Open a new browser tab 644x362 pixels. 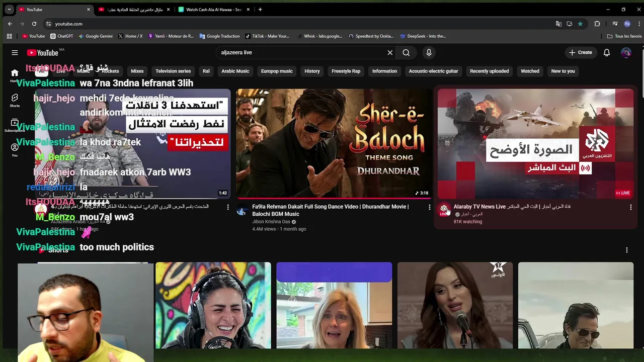tap(260, 10)
